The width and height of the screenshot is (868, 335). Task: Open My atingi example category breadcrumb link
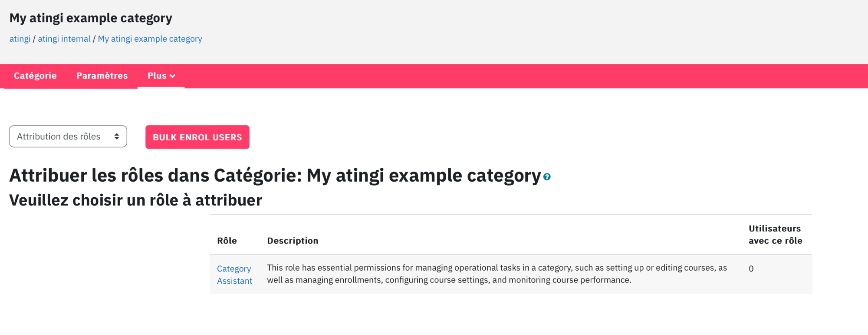pyautogui.click(x=150, y=39)
